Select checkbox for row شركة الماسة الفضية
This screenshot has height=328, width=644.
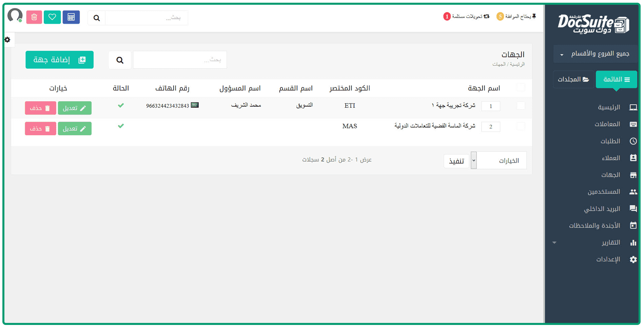click(x=521, y=126)
